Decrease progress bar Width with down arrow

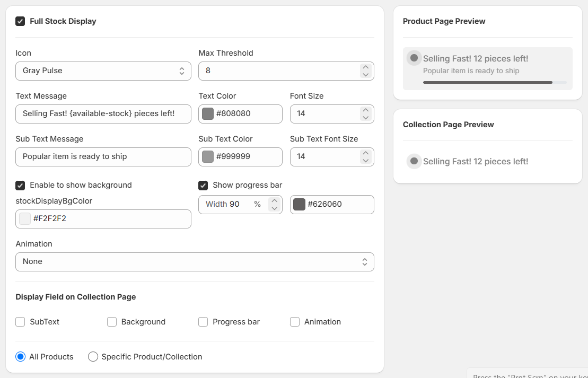[275, 208]
